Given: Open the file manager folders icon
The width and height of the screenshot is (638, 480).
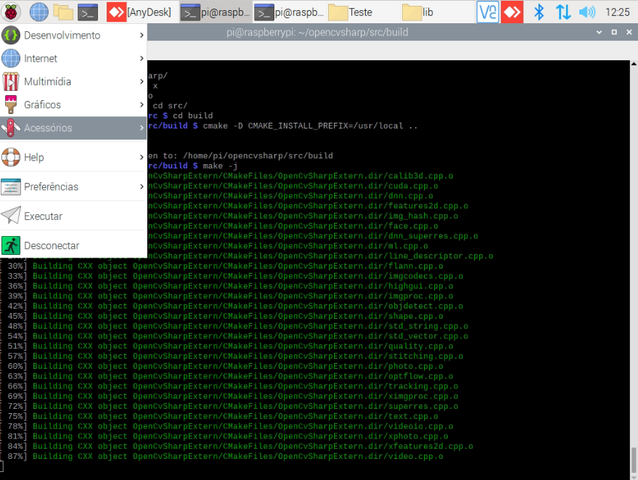Looking at the screenshot, I should [x=63, y=12].
